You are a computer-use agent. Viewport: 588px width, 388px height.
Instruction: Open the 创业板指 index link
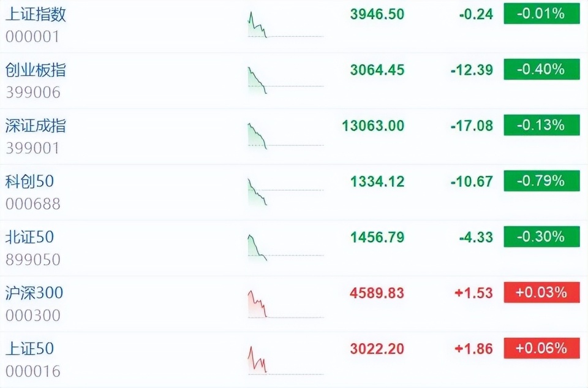click(x=36, y=70)
